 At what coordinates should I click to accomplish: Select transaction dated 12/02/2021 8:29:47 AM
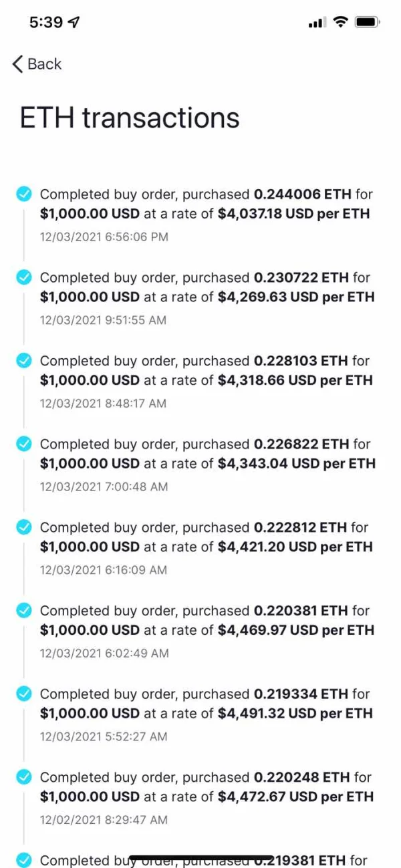click(x=104, y=819)
